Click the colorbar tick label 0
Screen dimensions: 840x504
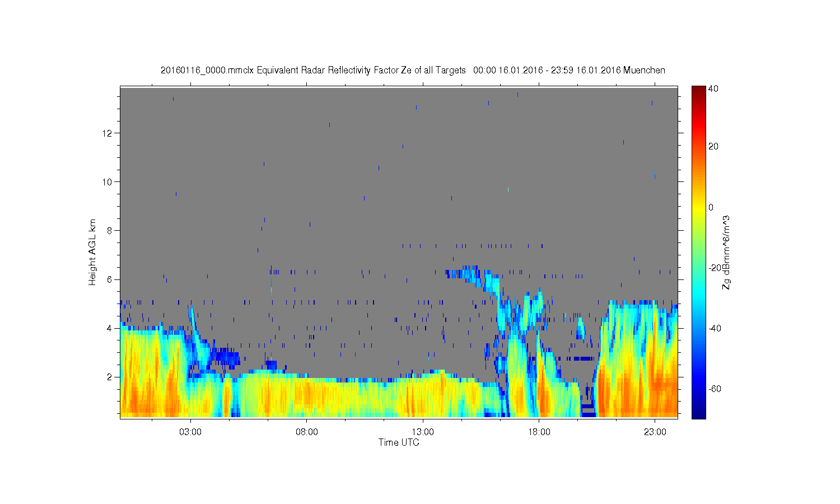pyautogui.click(x=711, y=207)
